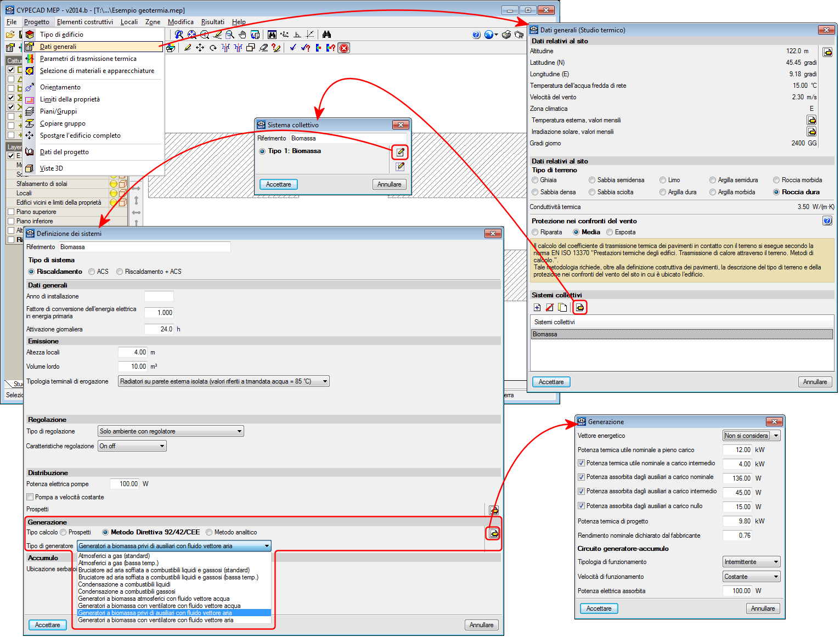The height and width of the screenshot is (637, 840).
Task: Click Rendimento nominale value field
Action: (737, 535)
